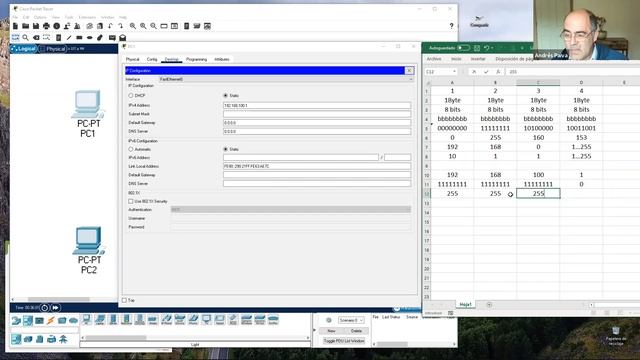Open the File menu in Packet Tracer
This screenshot has width=640, height=360.
click(15, 17)
